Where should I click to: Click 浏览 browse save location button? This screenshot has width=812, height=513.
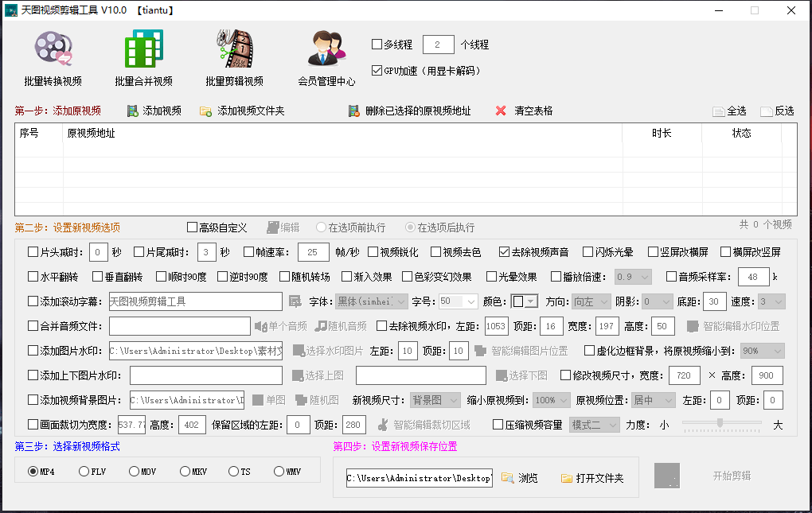[519, 478]
